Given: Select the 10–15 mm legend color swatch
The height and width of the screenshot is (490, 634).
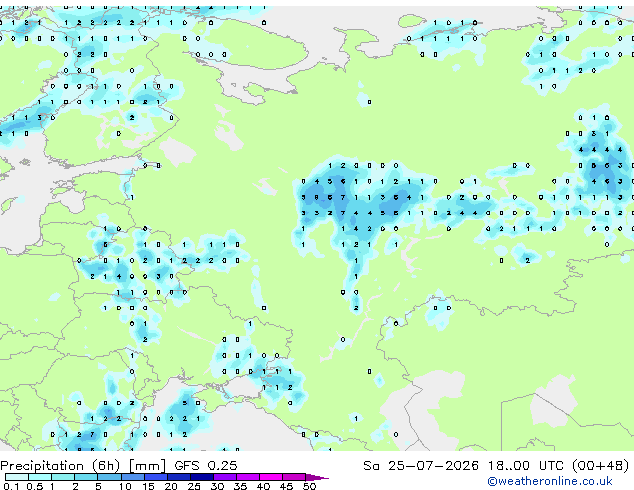Looking at the screenshot, I should (x=132, y=477).
